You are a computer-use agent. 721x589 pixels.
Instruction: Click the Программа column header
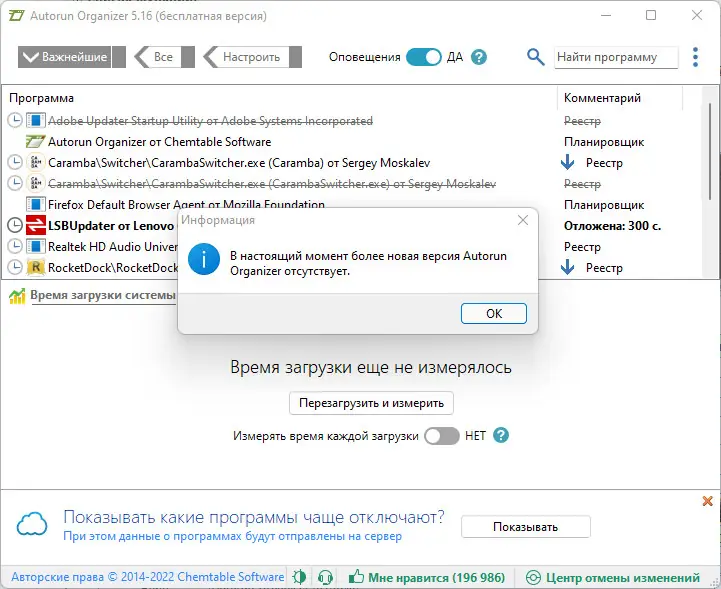(41, 98)
